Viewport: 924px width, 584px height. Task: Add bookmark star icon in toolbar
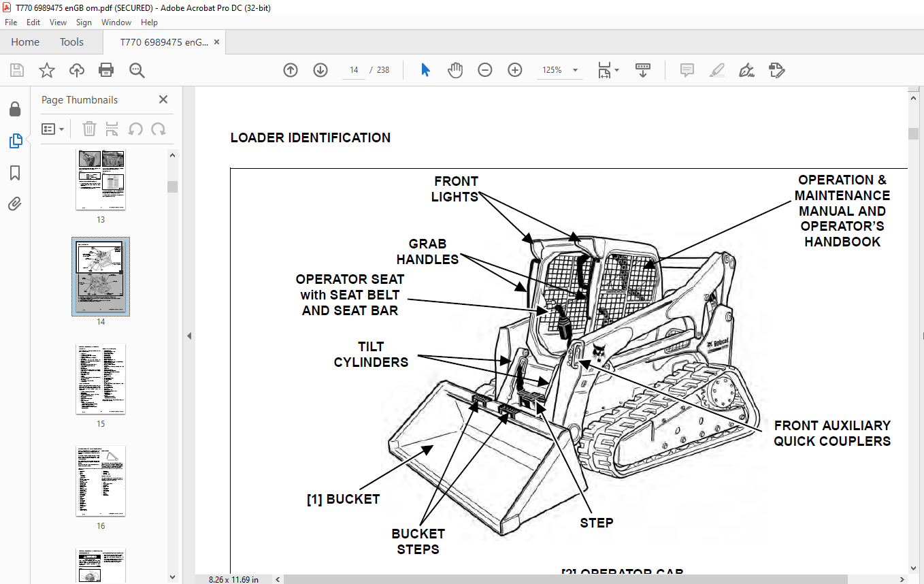pos(46,70)
